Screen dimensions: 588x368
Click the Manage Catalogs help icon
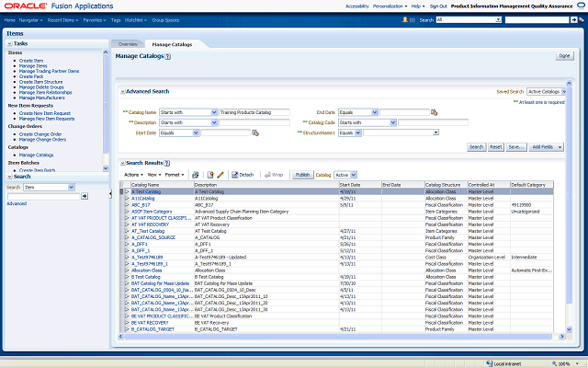[x=168, y=56]
